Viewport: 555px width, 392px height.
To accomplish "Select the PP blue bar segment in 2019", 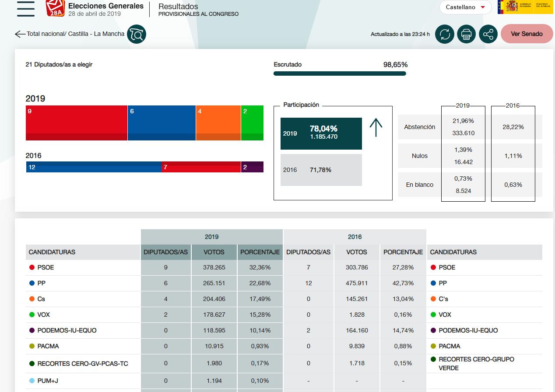I will pos(162,123).
